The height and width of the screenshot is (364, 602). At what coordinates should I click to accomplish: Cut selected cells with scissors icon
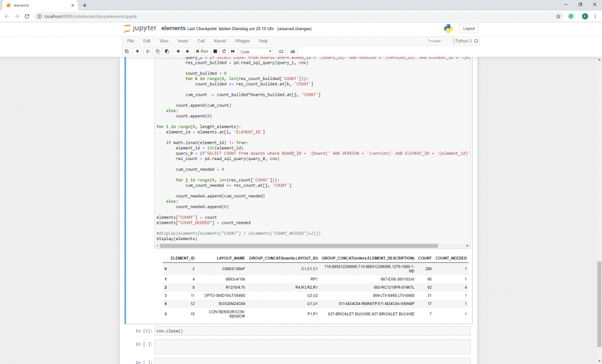pos(148,52)
